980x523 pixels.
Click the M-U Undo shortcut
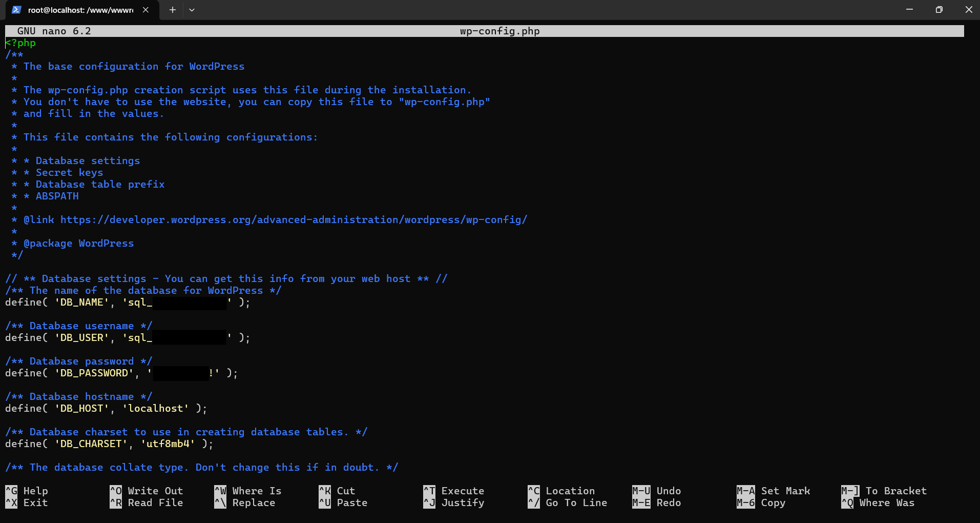click(657, 491)
